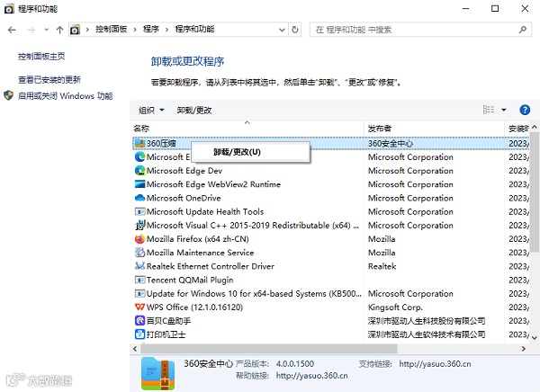Select the Microsoft Edge Dev row
540x392 pixels.
pos(330,171)
